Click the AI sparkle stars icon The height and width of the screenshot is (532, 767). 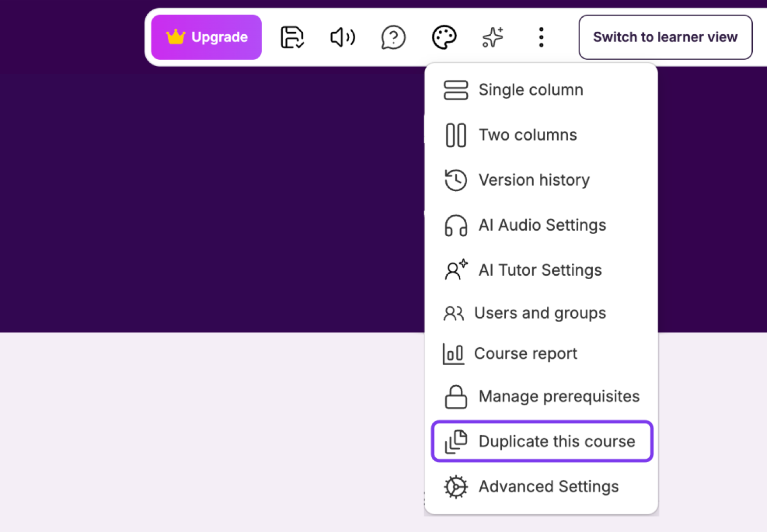493,37
